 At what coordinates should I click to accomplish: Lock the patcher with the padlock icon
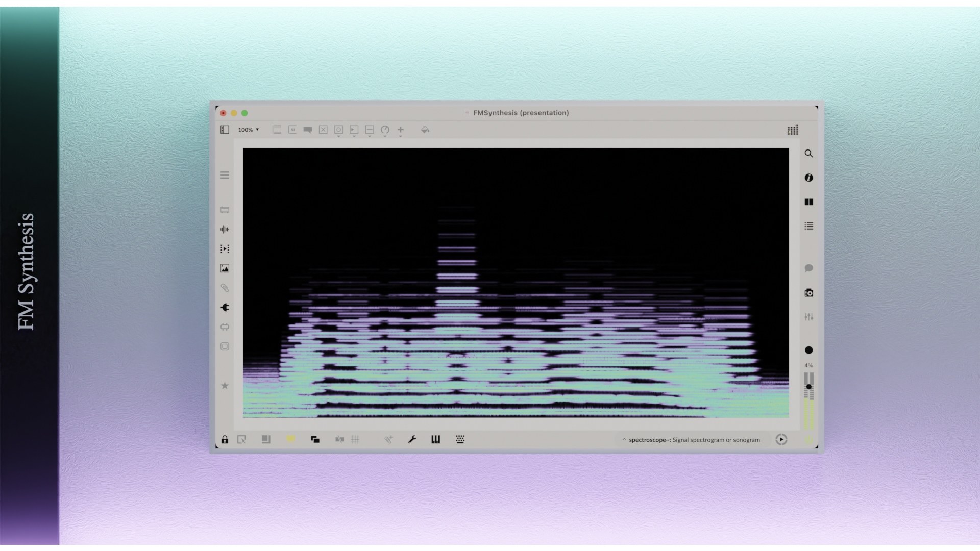coord(225,439)
